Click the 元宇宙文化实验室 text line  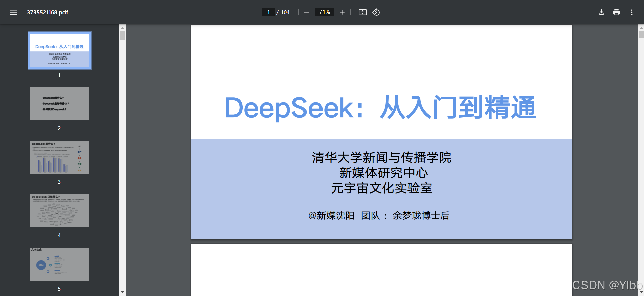tap(382, 188)
